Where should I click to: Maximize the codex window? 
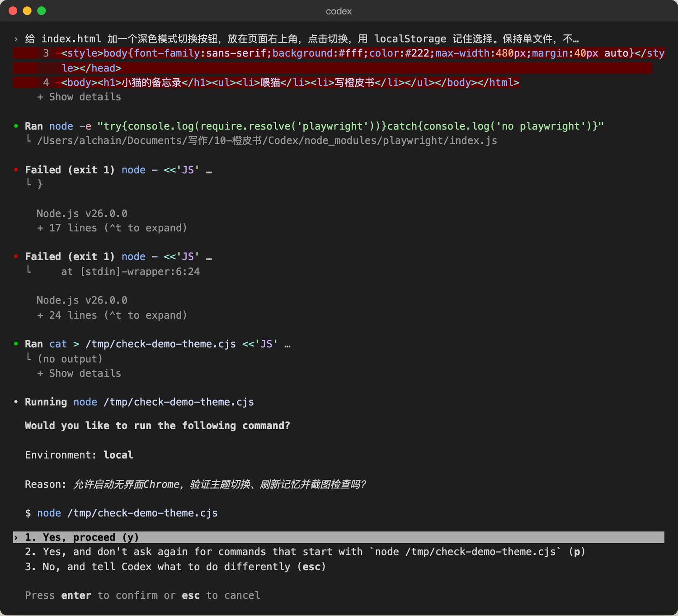tap(42, 11)
